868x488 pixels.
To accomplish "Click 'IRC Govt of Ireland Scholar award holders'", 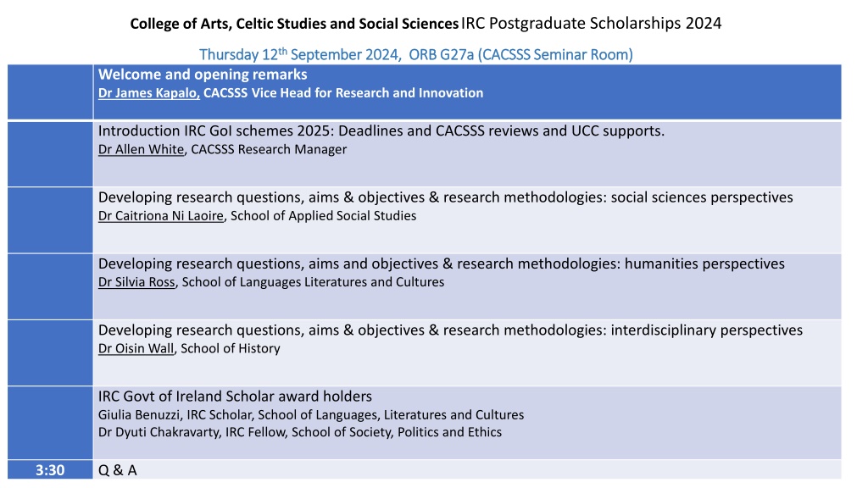I will tap(235, 396).
